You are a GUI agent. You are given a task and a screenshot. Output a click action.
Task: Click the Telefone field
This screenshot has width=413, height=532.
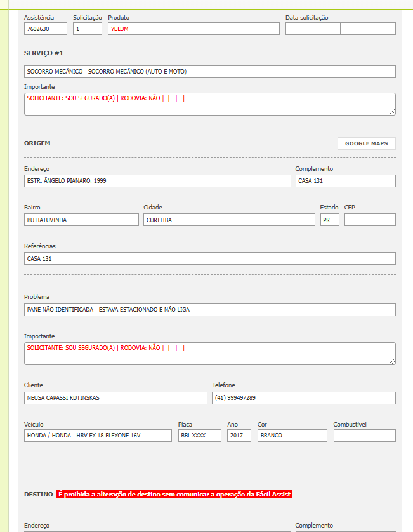pyautogui.click(x=303, y=398)
